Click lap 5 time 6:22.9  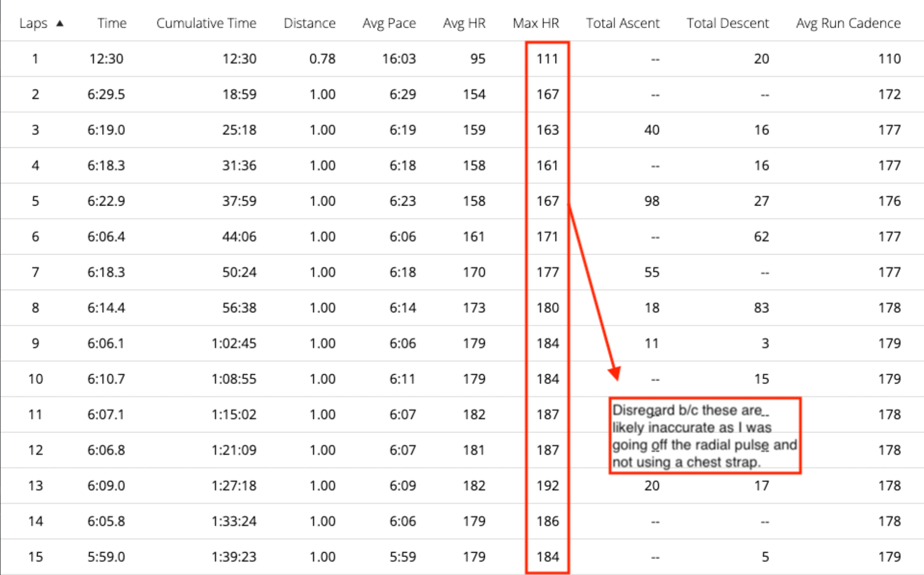point(106,201)
